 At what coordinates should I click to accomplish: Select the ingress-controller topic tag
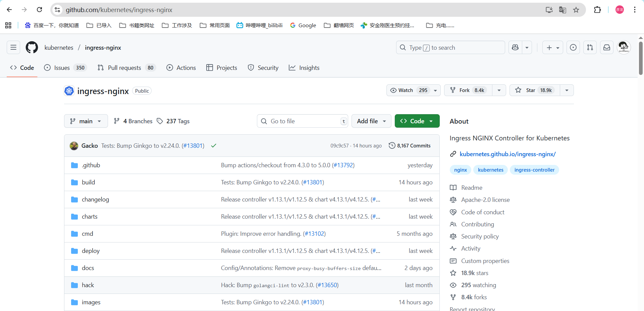pos(534,170)
